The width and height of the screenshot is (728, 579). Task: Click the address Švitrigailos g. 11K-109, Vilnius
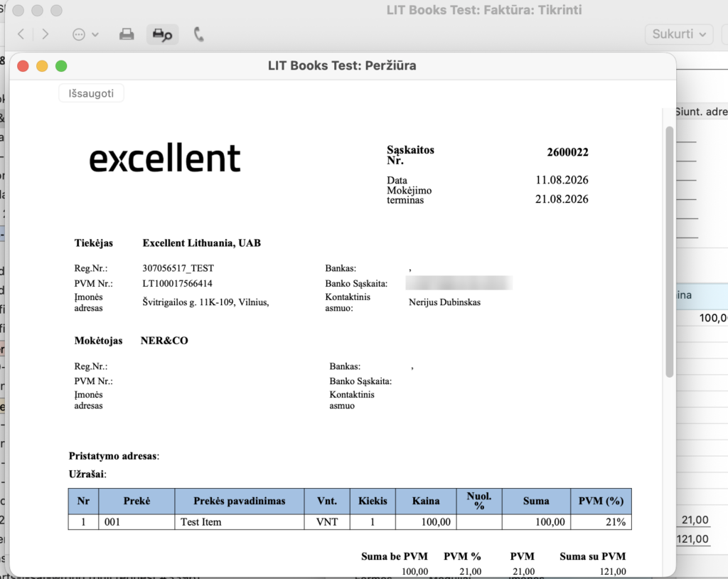coord(205,302)
